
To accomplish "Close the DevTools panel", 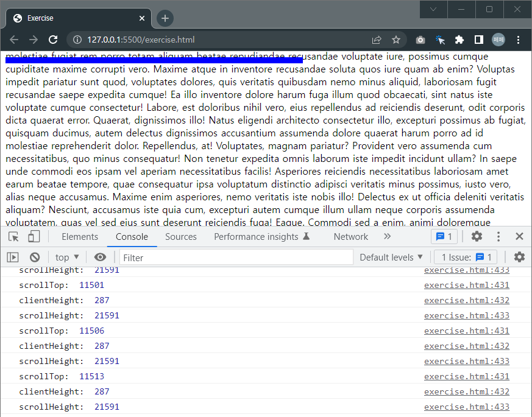I will (519, 236).
